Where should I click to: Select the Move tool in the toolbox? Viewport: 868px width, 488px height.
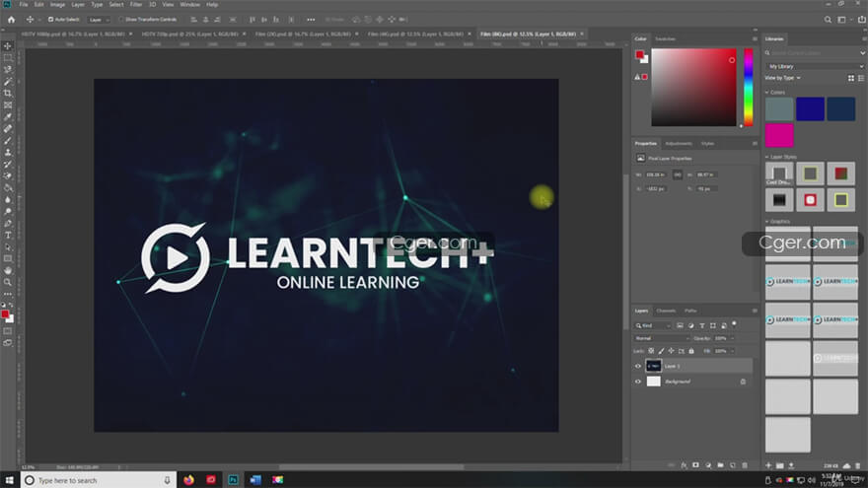tap(8, 46)
